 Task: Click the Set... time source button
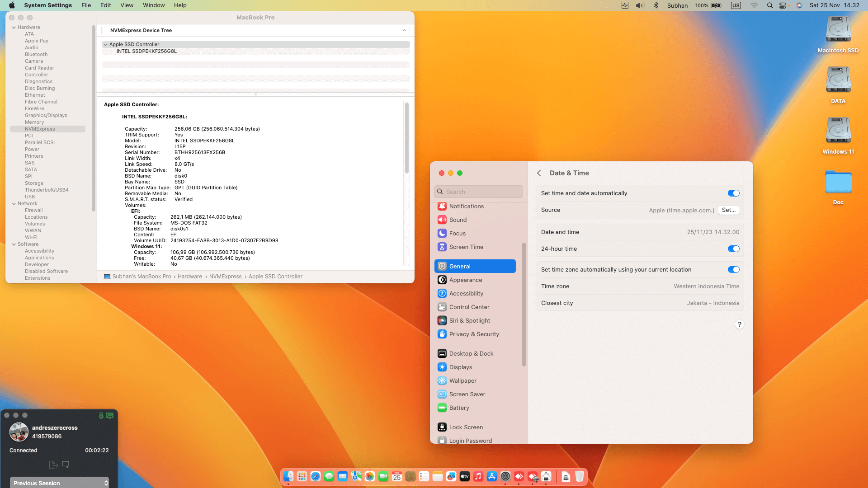728,210
